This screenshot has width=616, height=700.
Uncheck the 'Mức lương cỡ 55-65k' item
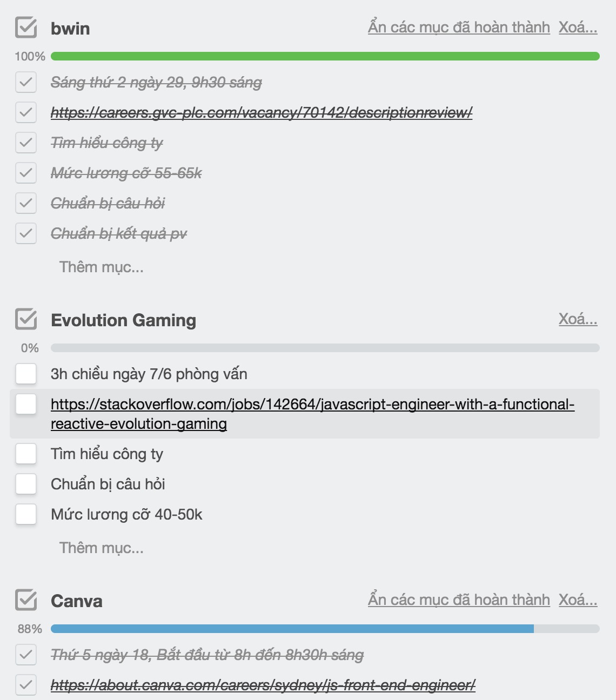26,173
